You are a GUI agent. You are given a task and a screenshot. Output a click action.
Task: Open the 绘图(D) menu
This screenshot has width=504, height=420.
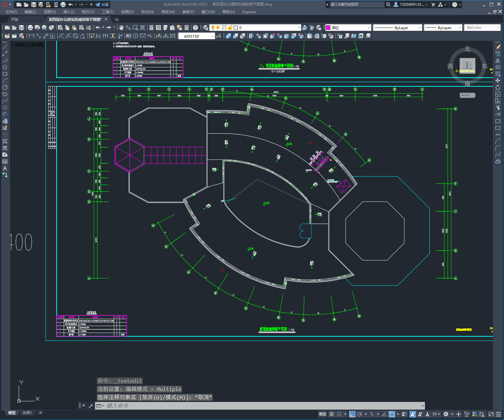point(127,12)
